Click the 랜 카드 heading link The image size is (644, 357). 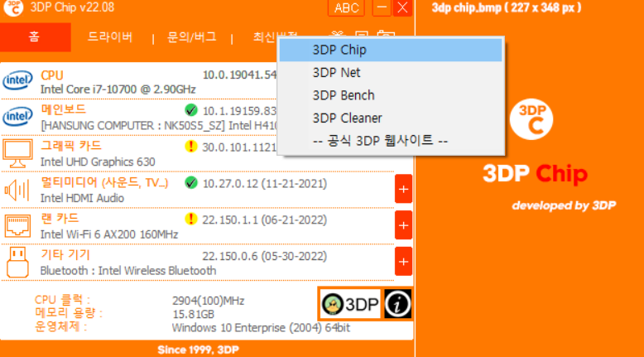point(60,219)
